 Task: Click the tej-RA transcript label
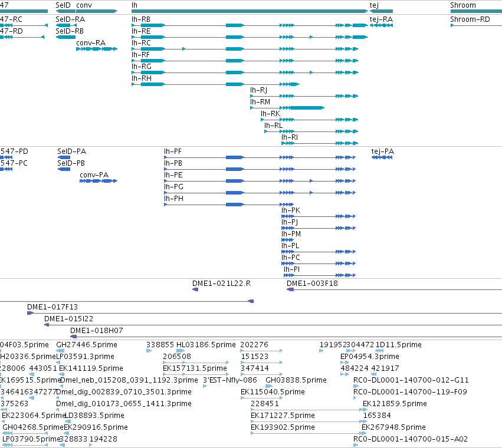coord(381,19)
